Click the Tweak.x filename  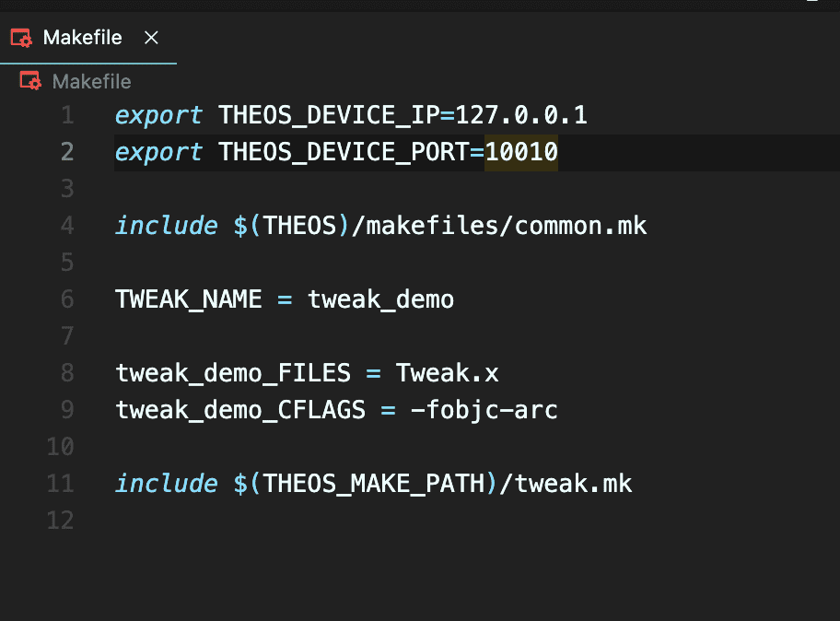point(448,373)
